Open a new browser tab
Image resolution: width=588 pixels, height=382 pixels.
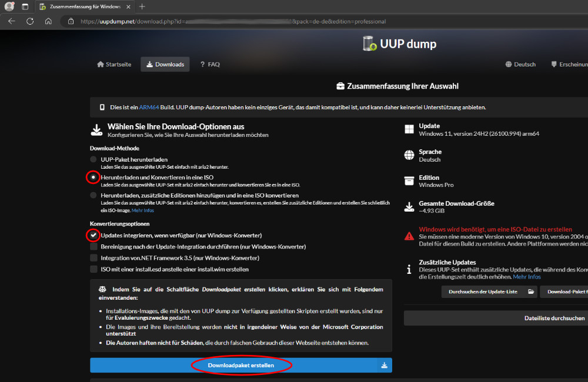(x=142, y=6)
